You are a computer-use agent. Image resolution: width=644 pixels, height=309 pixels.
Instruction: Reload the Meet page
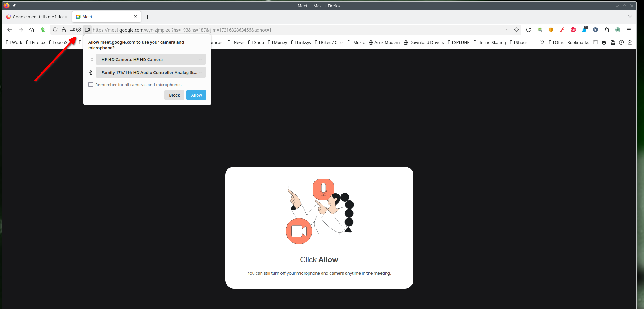click(x=529, y=30)
